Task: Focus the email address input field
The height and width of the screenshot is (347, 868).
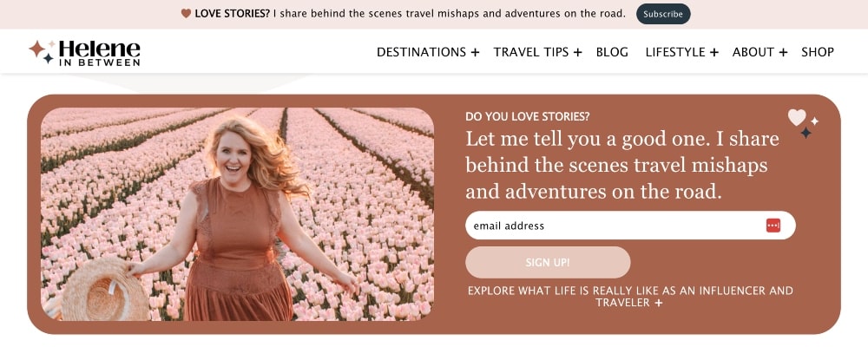Action: tap(630, 226)
